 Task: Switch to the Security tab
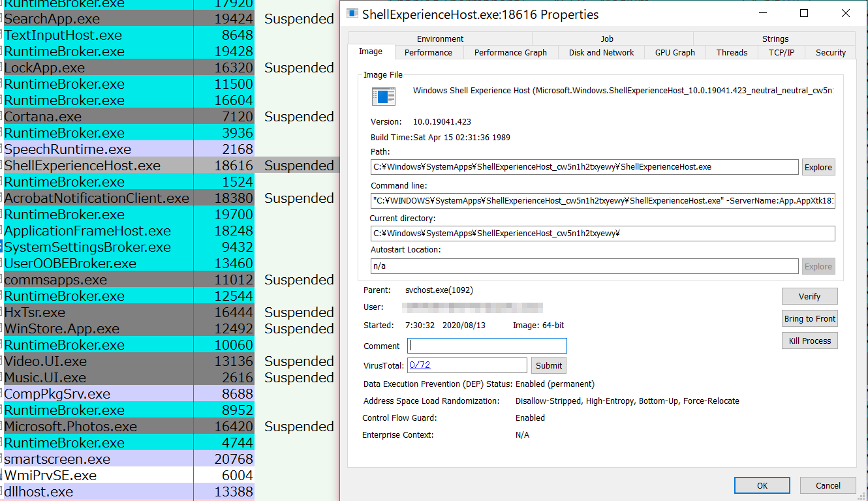(830, 53)
